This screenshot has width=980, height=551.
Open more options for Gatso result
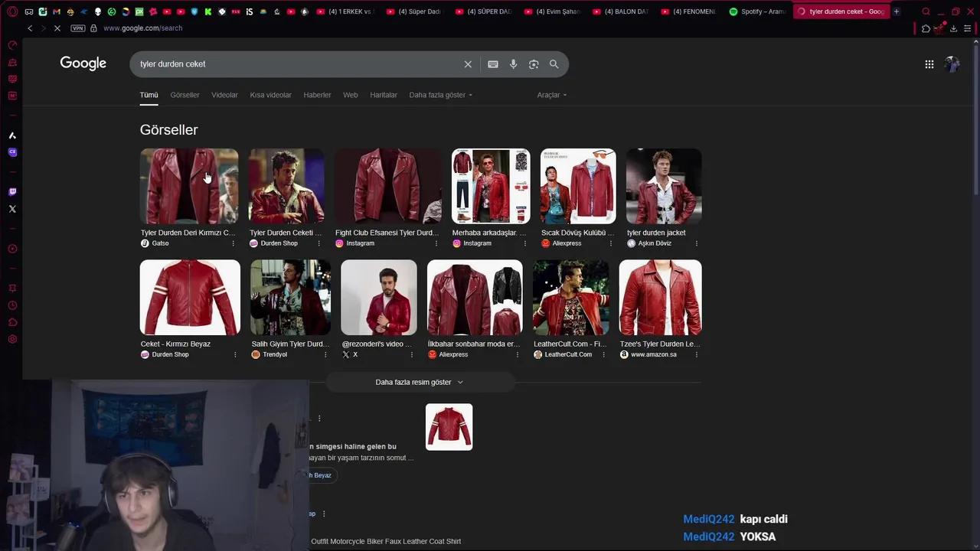234,243
